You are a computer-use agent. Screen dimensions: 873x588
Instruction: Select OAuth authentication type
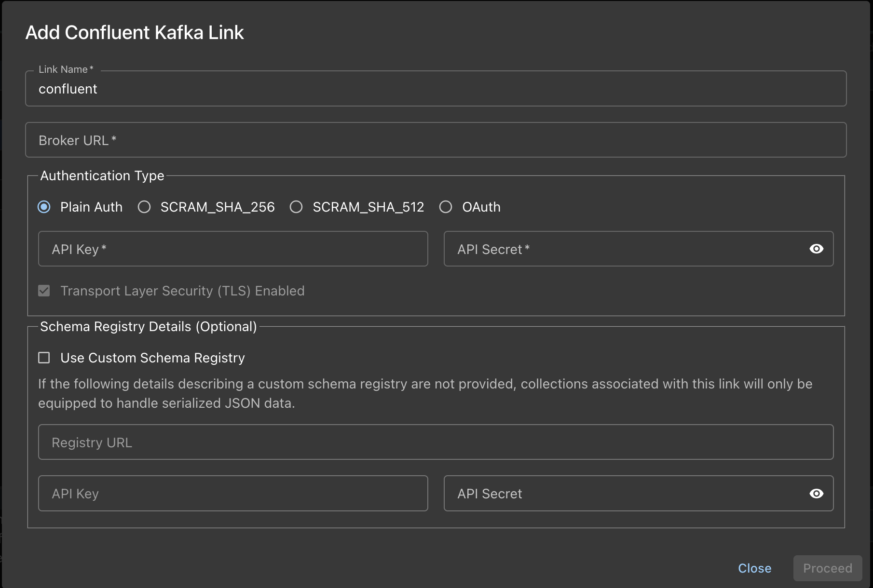pyautogui.click(x=446, y=207)
